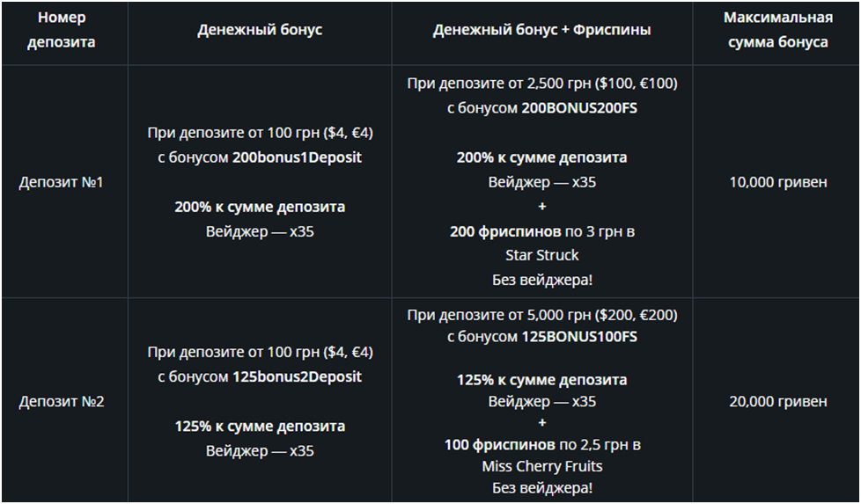Select the "Депозит №1" row label
Image resolution: width=861 pixels, height=504 pixels.
coord(61,182)
